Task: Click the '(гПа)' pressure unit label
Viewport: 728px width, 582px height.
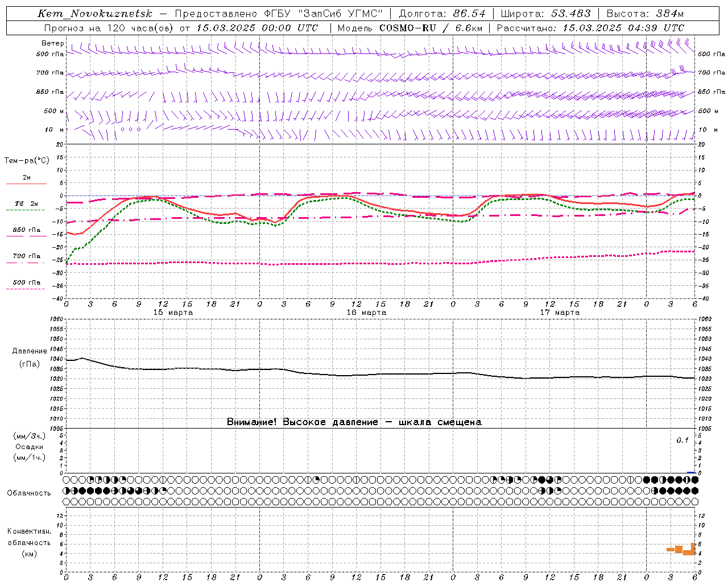Action: click(30, 364)
